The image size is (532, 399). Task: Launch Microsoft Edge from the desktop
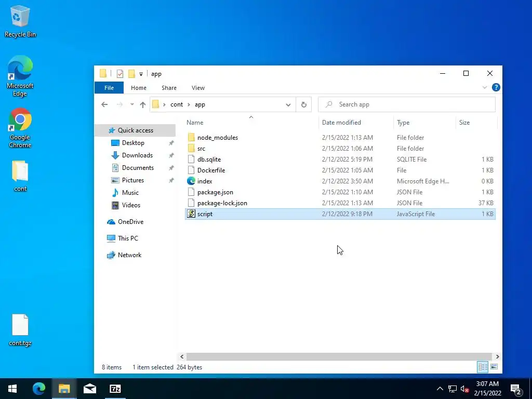point(20,76)
